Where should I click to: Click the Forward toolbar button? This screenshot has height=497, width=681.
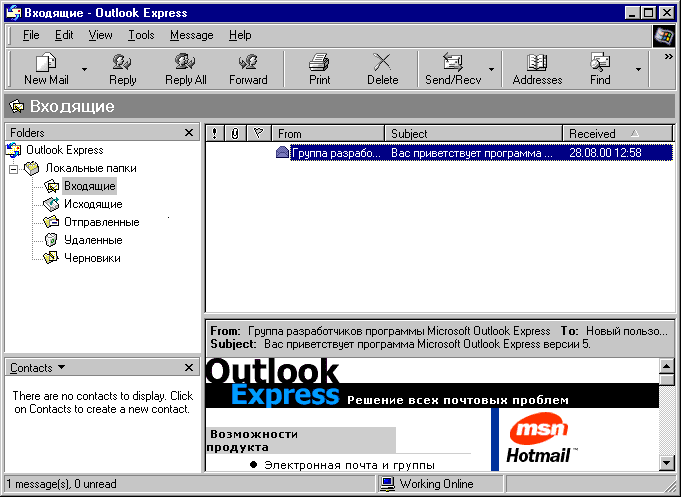[248, 69]
